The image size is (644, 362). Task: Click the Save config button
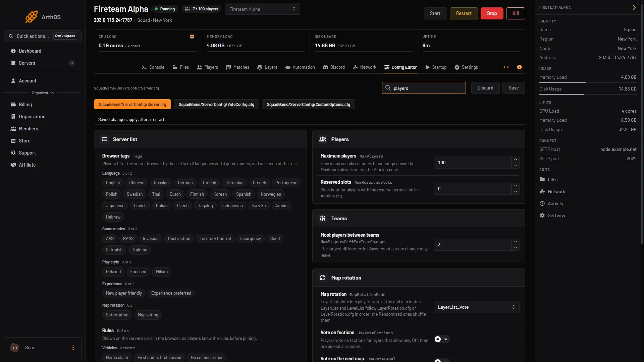[x=514, y=88]
